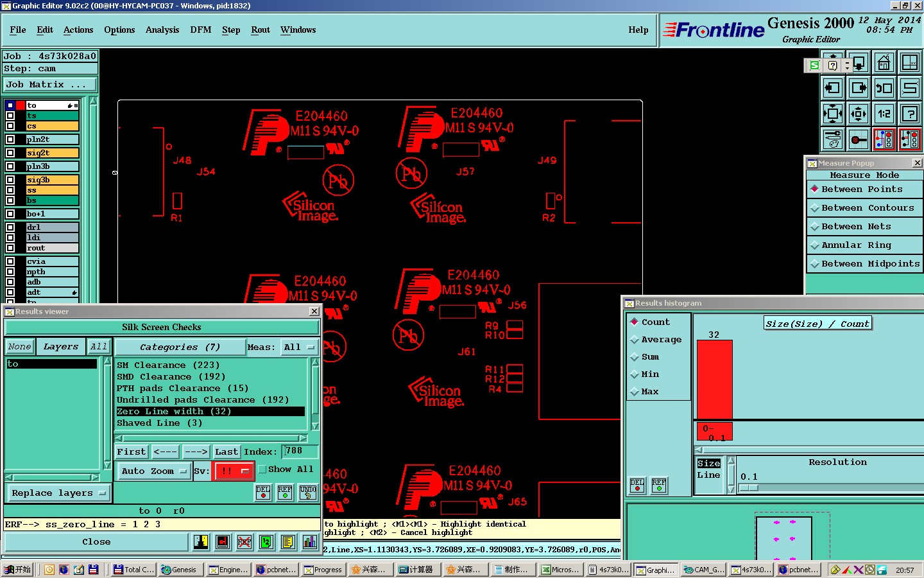
Task: Click the XY coordinate window icon
Action: pos(910,63)
